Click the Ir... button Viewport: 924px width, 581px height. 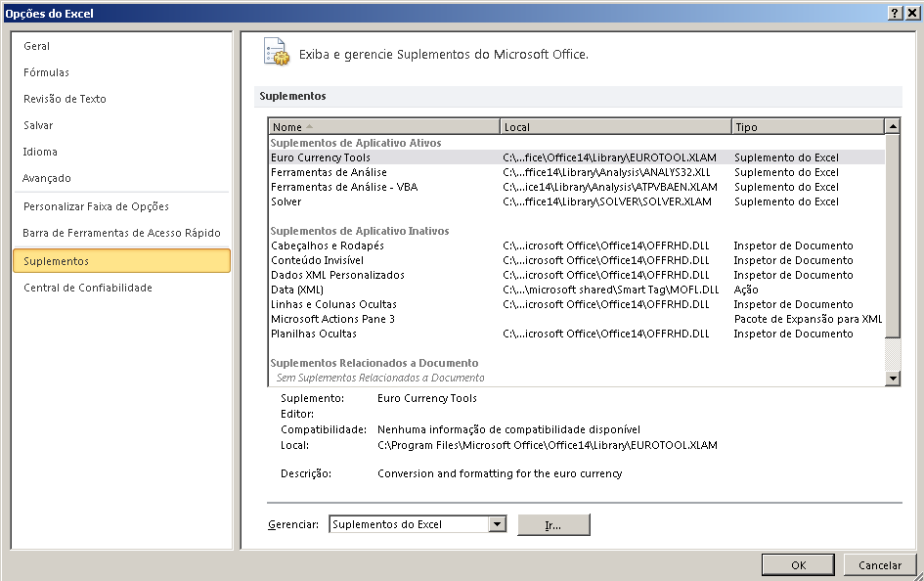[x=553, y=524]
